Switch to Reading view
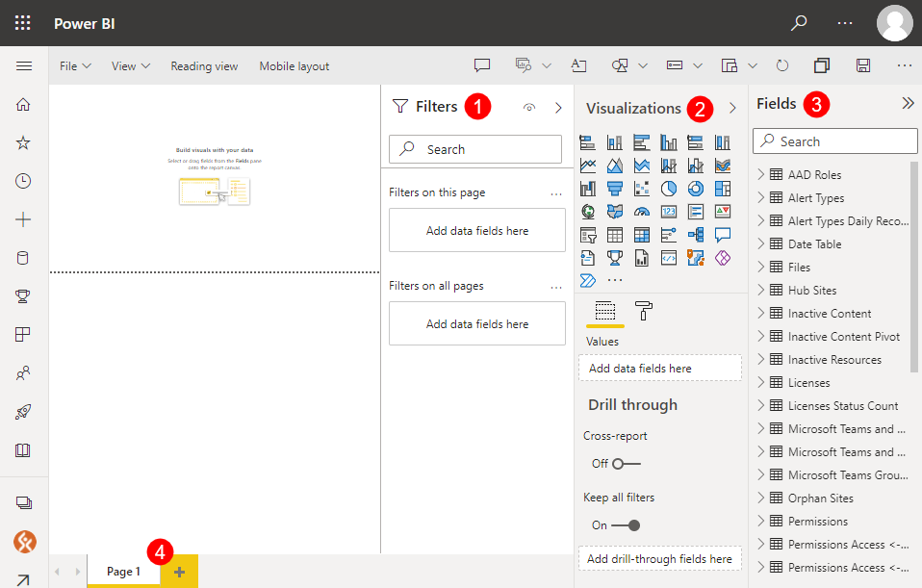Screen dimensions: 922x588 point(204,65)
